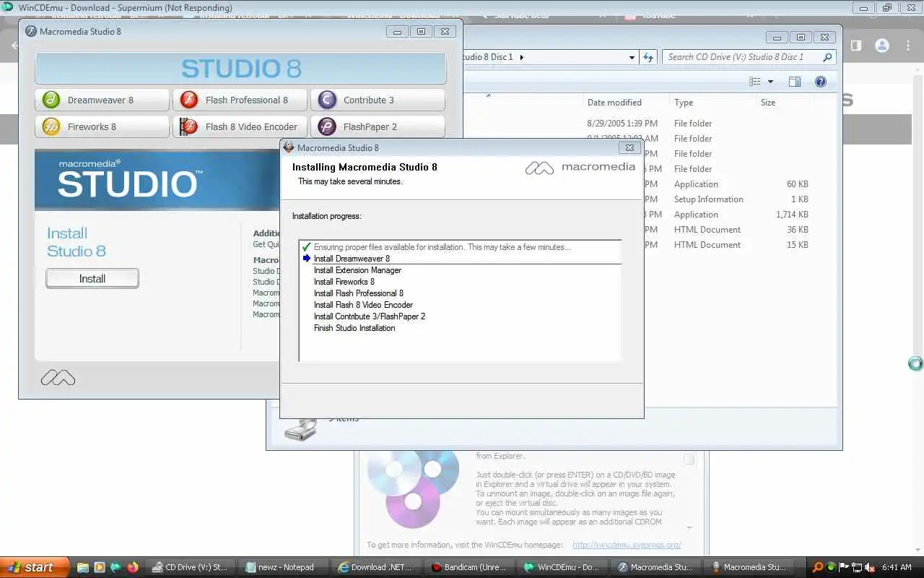Open the browser three-dot menu
The image size is (924, 578).
[x=907, y=46]
